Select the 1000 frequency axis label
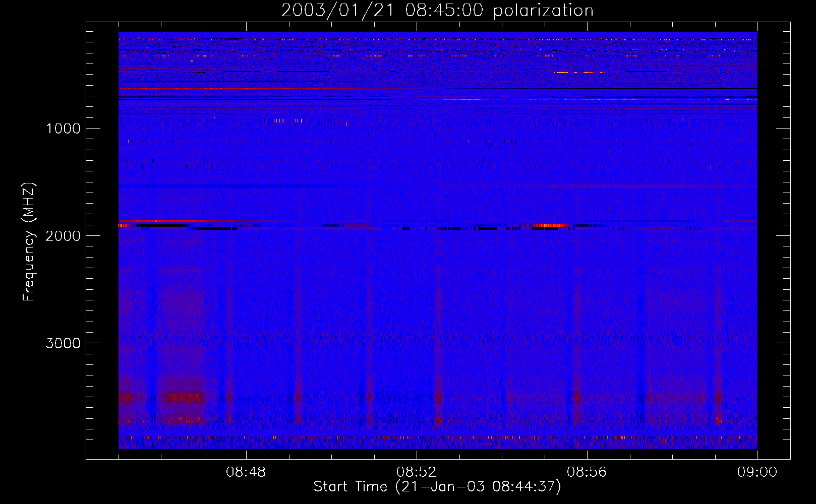Viewport: 816px width, 504px height. point(63,129)
